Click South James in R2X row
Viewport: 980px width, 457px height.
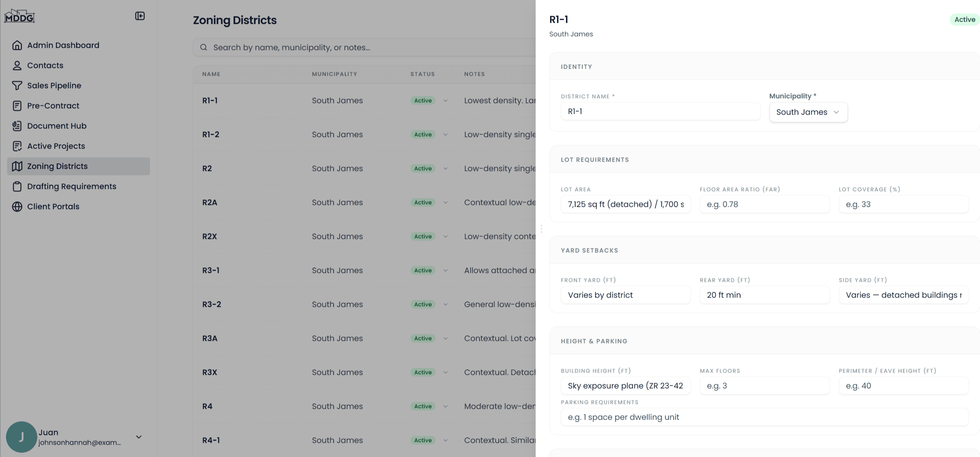coord(337,237)
